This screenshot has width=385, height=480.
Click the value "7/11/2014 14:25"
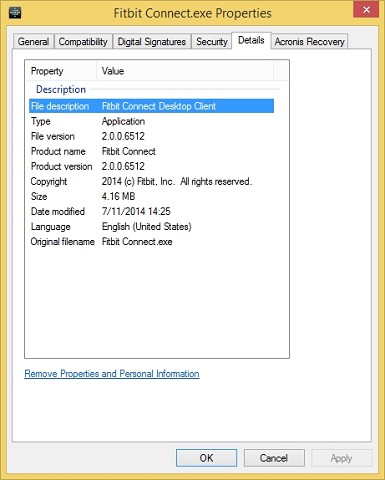pyautogui.click(x=136, y=211)
